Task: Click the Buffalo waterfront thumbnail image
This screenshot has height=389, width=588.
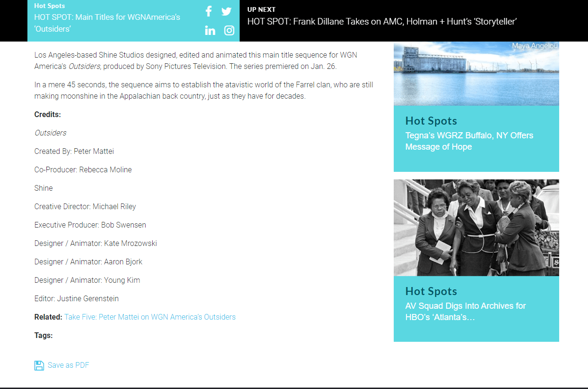Action: pyautogui.click(x=476, y=73)
